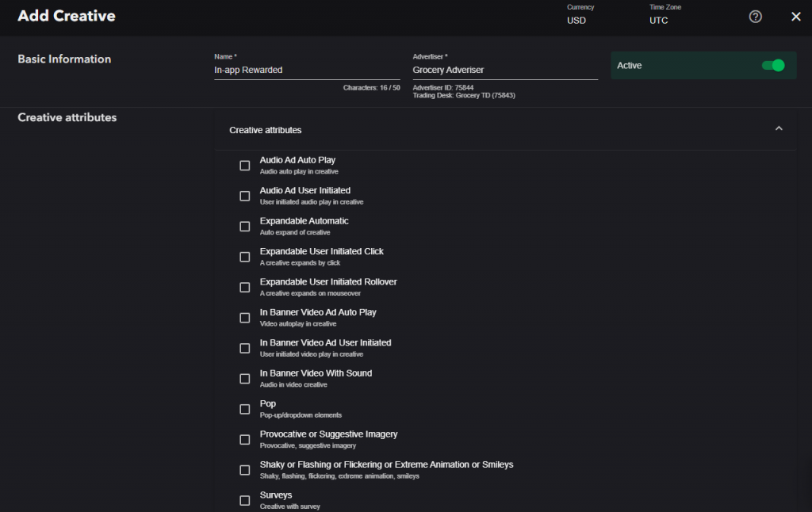Enable Audio Ad User Initiated attribute
Screen dimensions: 812x512
(245, 196)
